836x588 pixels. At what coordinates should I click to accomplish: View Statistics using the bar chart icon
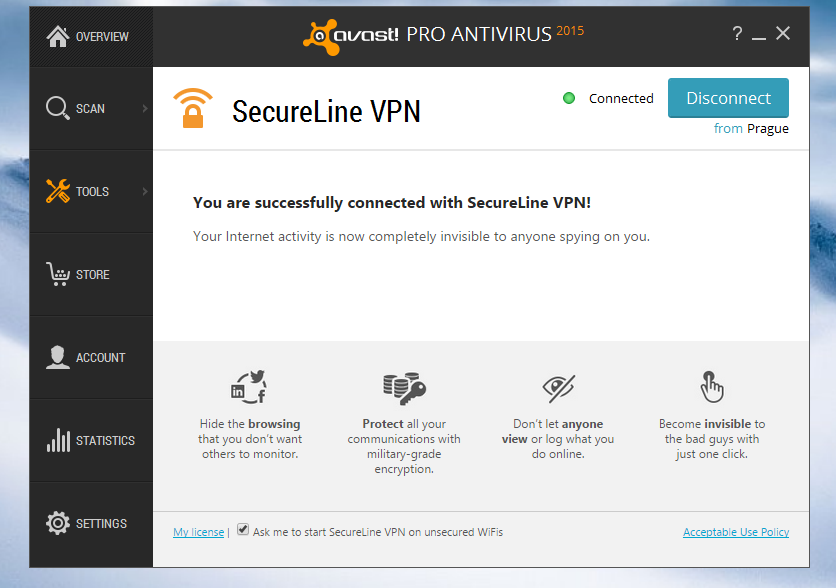coord(58,440)
